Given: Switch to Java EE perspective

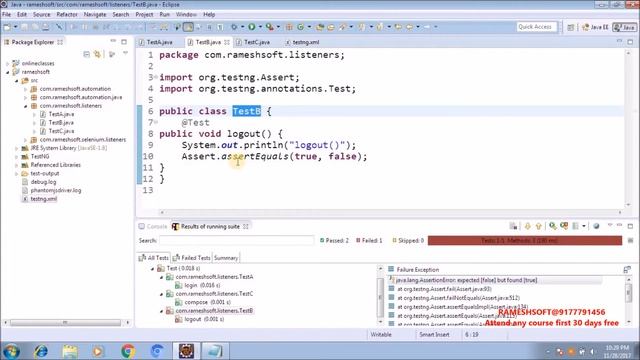Looking at the screenshot, I should click(x=596, y=27).
